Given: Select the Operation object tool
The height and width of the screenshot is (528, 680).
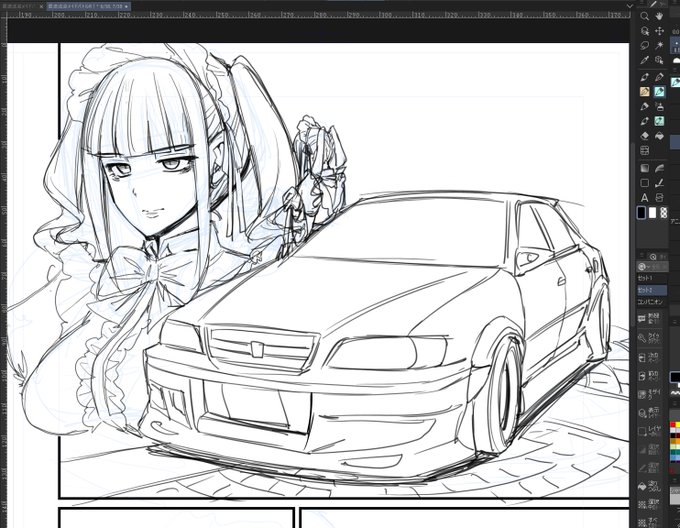Looking at the screenshot, I should click(644, 31).
